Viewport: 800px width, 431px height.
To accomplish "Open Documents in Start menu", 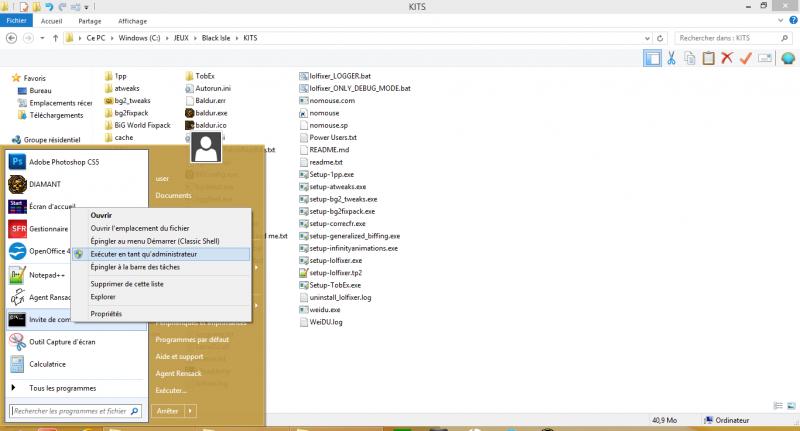I will pyautogui.click(x=173, y=195).
